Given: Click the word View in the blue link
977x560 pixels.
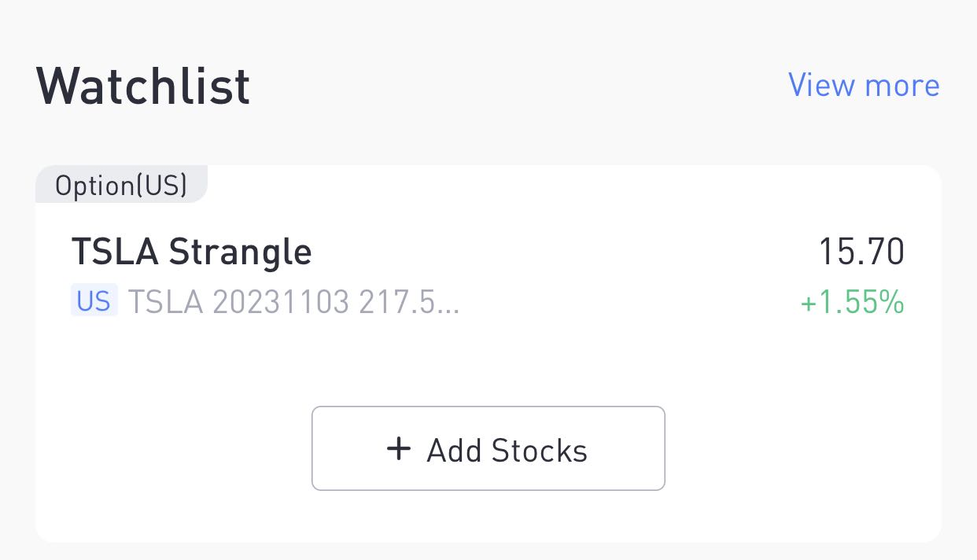Looking at the screenshot, I should click(x=821, y=85).
